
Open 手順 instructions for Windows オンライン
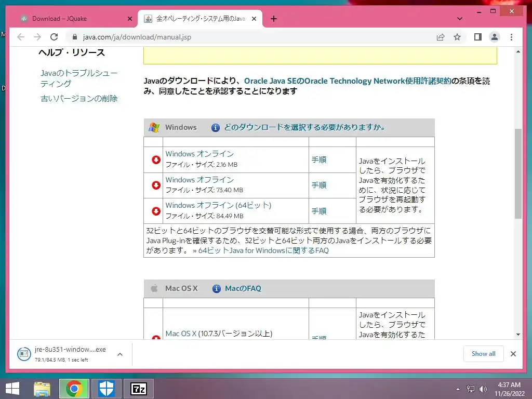tap(319, 159)
